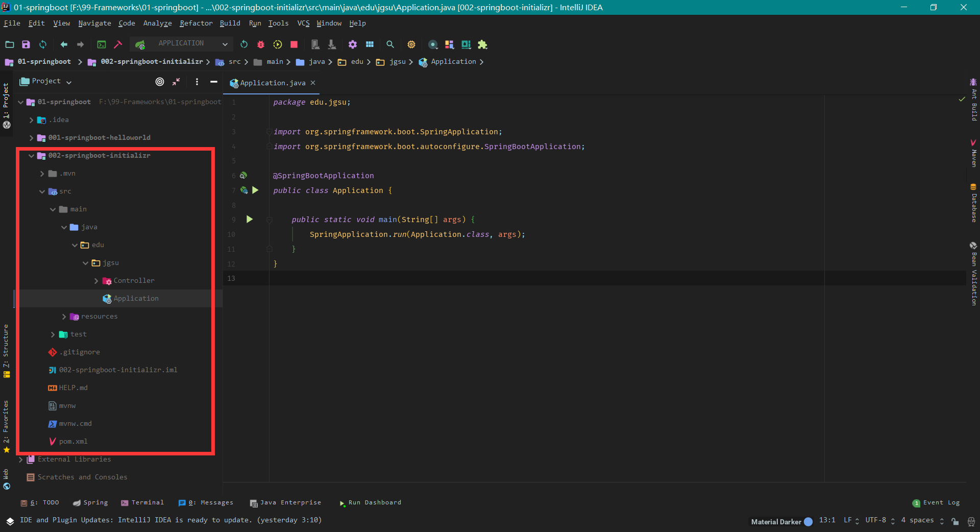980x532 pixels.
Task: Click the Build hammer icon
Action: point(118,44)
